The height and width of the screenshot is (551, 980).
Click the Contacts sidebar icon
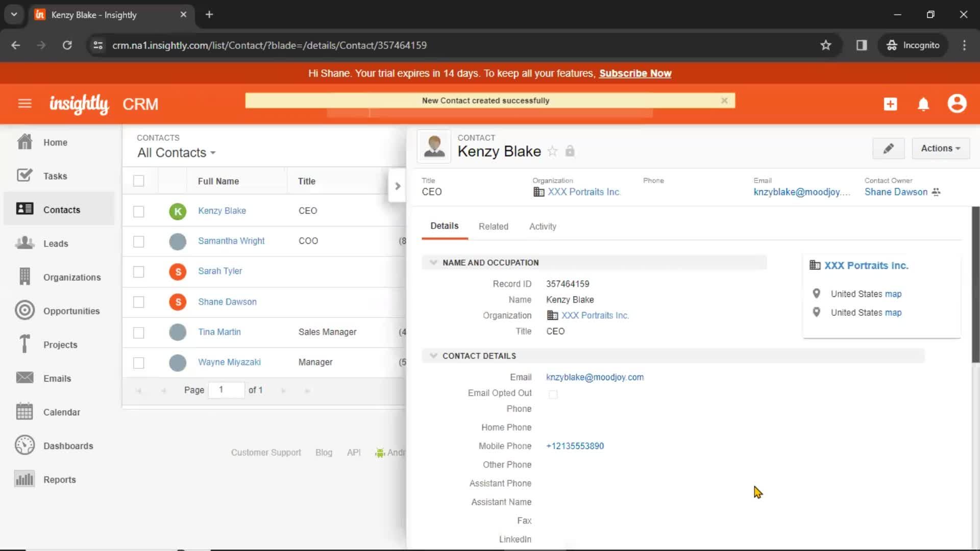[24, 209]
